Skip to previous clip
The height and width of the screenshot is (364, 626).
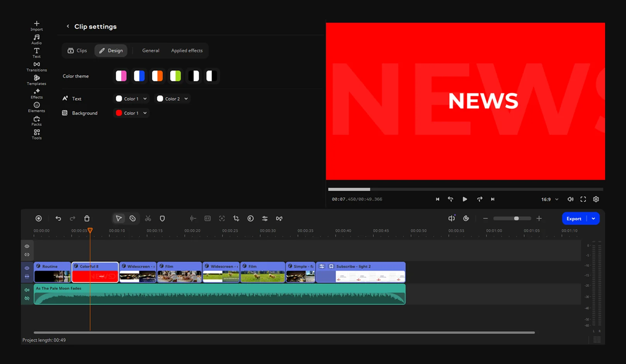(437, 199)
